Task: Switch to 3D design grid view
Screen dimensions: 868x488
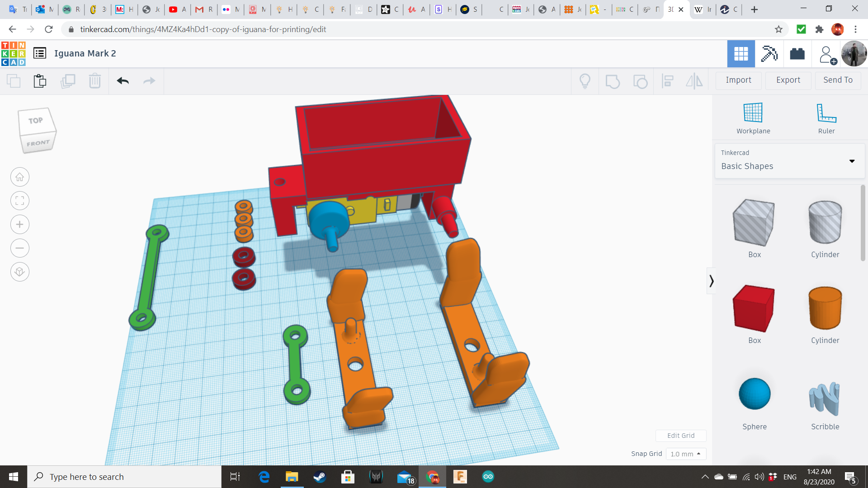Action: coord(741,54)
